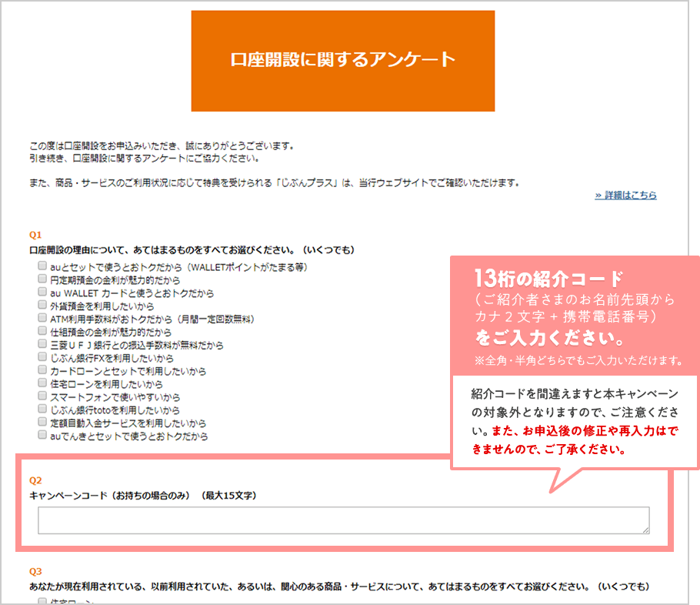Select 'au WALLET カードと使うとおトクだから' checkbox

43,292
